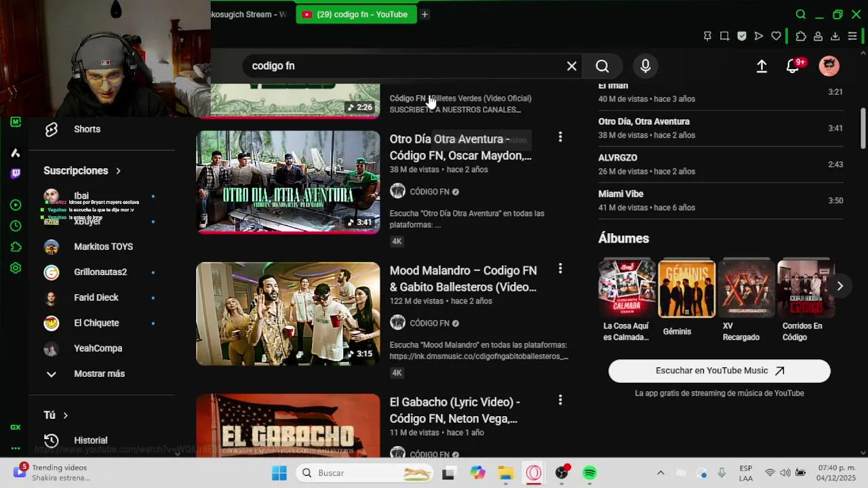Open the YouTube account avatar menu
Viewport: 868px width, 488px height.
829,66
